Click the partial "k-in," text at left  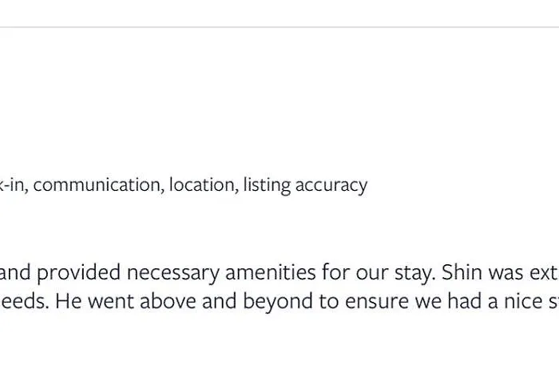[14, 185]
